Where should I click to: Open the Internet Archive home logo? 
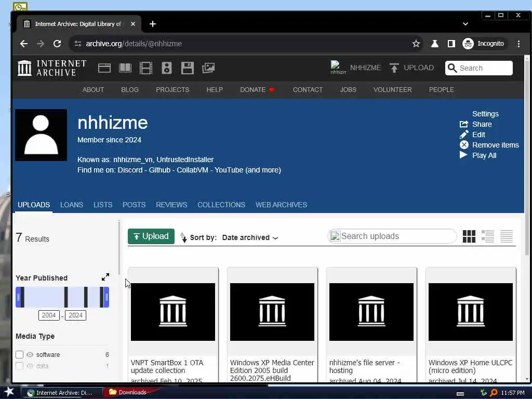[52, 68]
